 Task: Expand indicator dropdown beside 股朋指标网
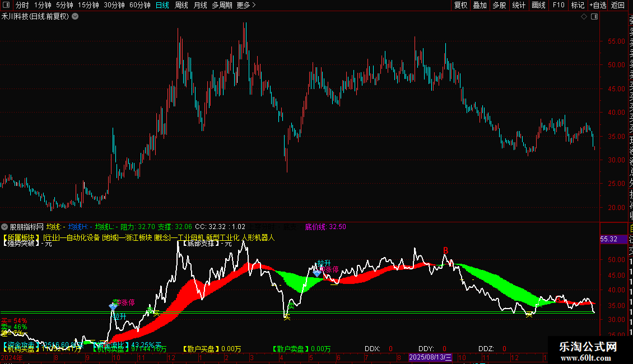(x=4, y=227)
